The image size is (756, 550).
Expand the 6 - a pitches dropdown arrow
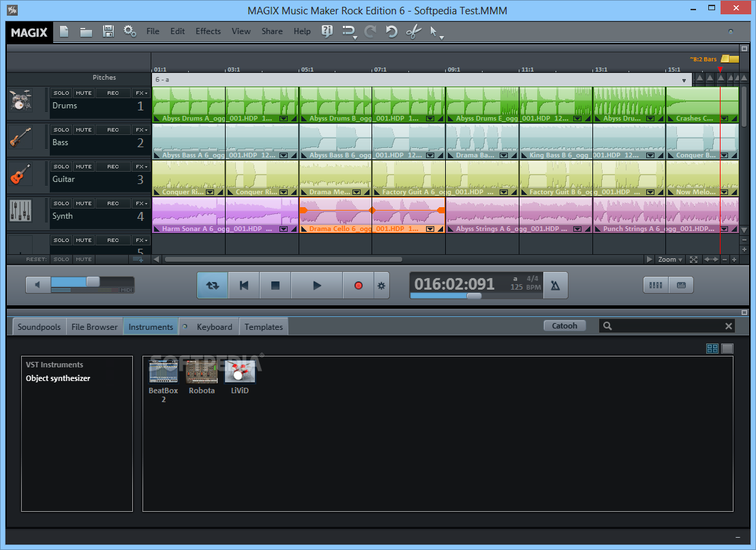[684, 80]
